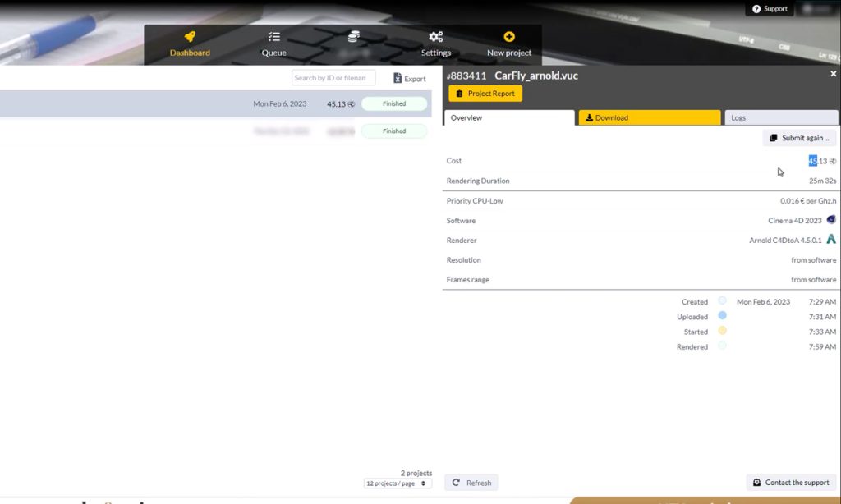
Task: Open the Dashboard rocket icon
Action: [190, 37]
